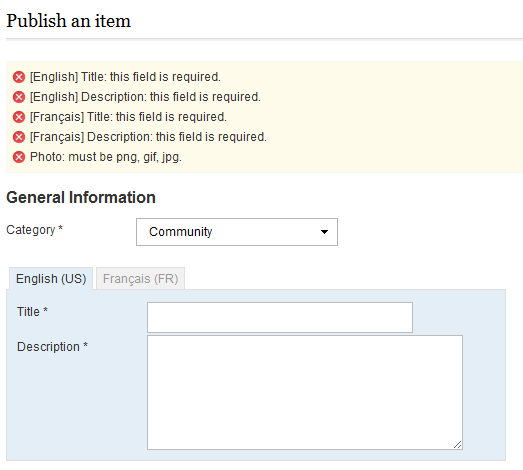Click the Photo must be png error text
Viewport: 523px width, 470px height.
pos(106,157)
